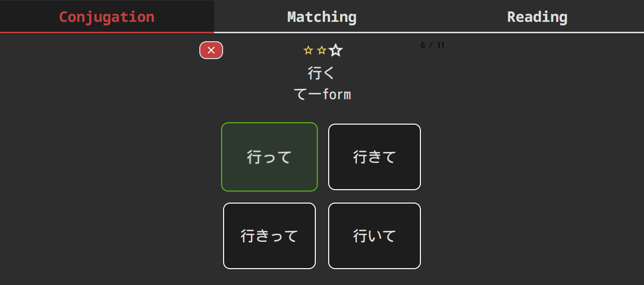Choose the answer 行いて
This screenshot has width=644, height=285.
click(x=374, y=236)
